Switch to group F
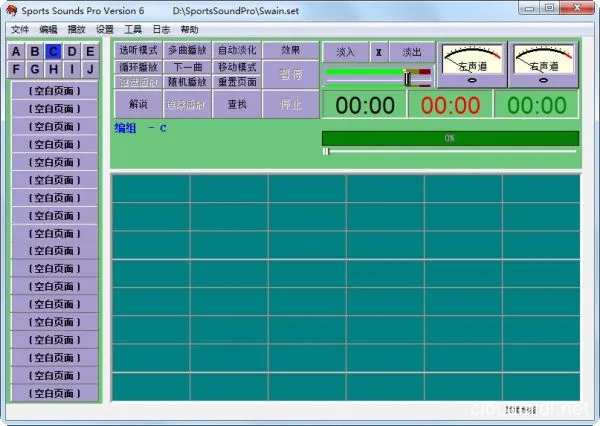Screen dimensions: 600x426 [17, 69]
